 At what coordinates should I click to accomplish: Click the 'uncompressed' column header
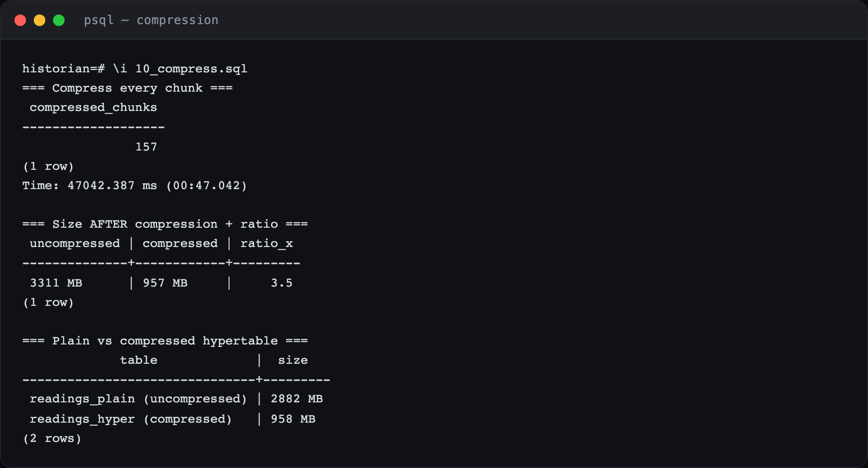75,244
